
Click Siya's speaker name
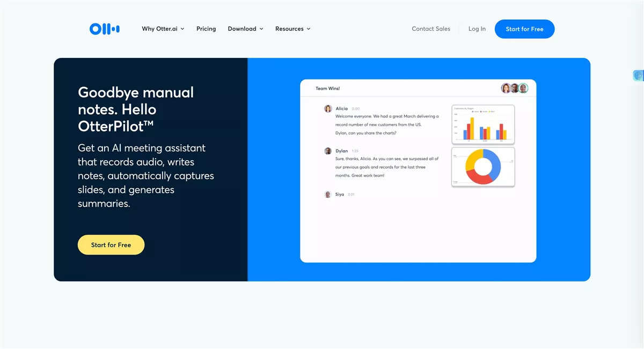coord(340,194)
